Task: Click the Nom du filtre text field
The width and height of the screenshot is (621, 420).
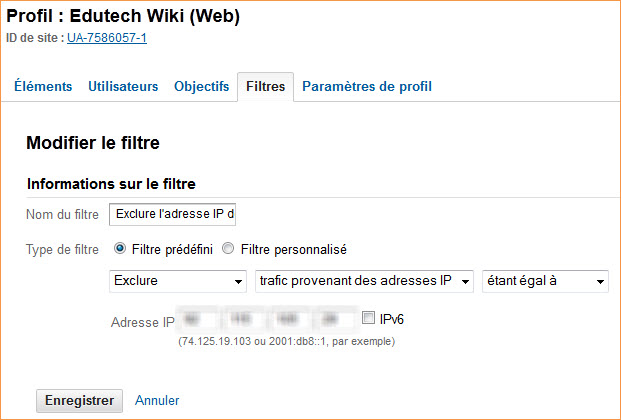Action: [x=172, y=214]
